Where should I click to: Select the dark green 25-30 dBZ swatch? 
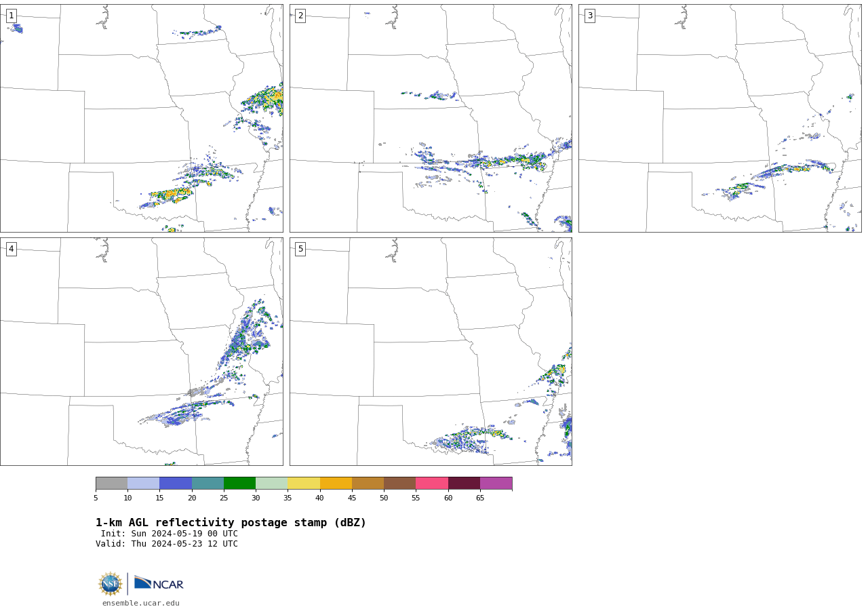pos(239,484)
